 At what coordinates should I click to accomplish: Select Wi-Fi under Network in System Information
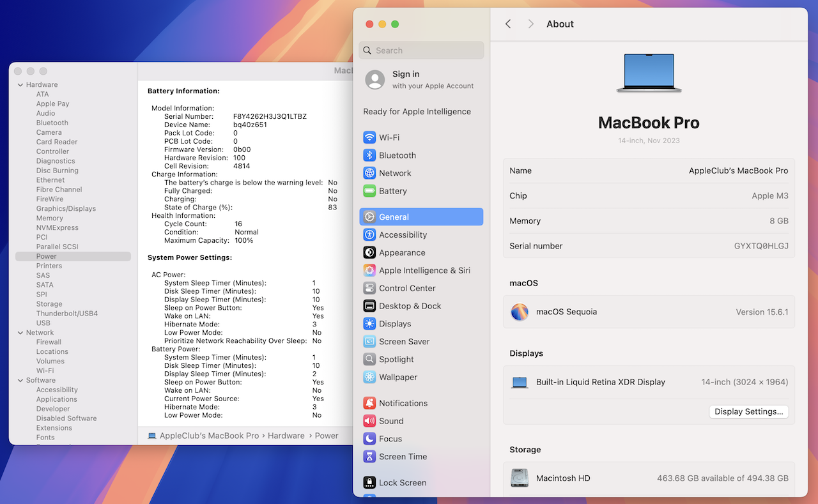(45, 370)
